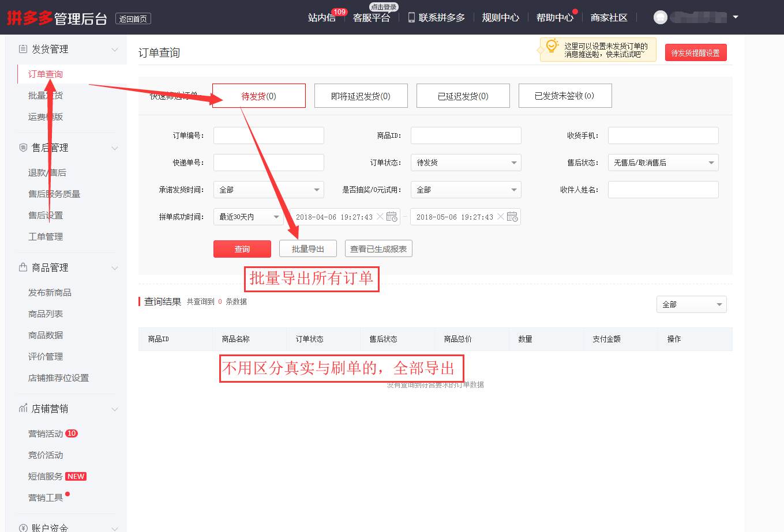
Task: Open 竞价活动 in the sidebar
Action: (46, 455)
